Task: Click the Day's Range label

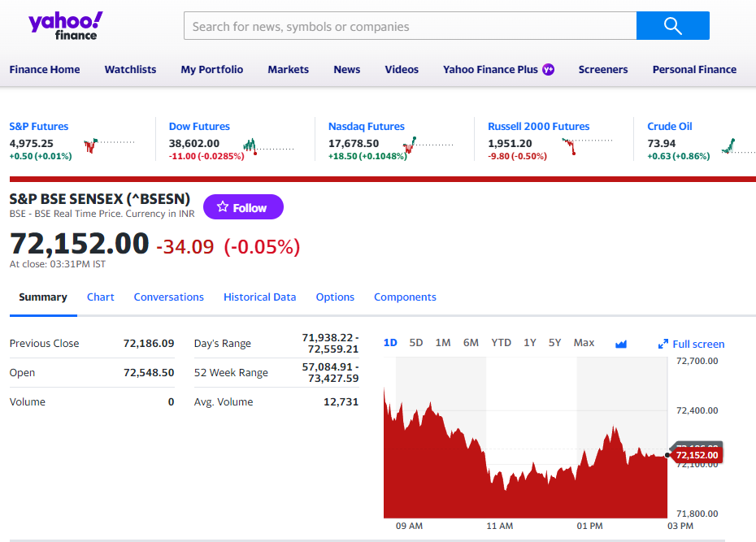Action: [222, 344]
